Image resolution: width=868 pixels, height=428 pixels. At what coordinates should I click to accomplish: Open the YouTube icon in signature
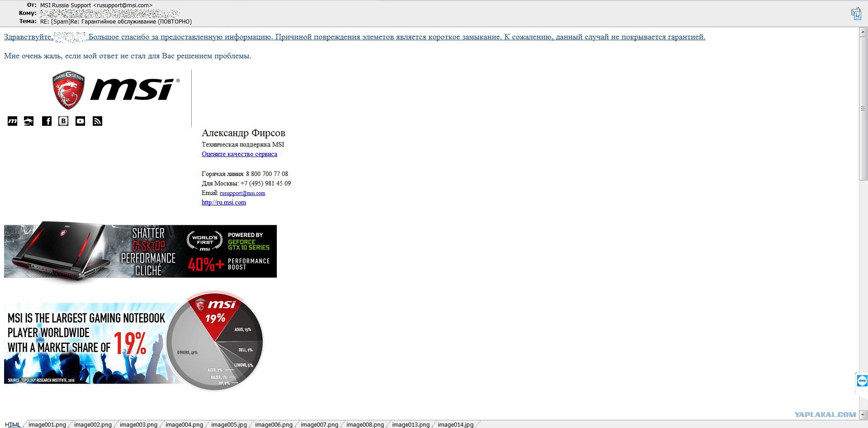point(80,121)
